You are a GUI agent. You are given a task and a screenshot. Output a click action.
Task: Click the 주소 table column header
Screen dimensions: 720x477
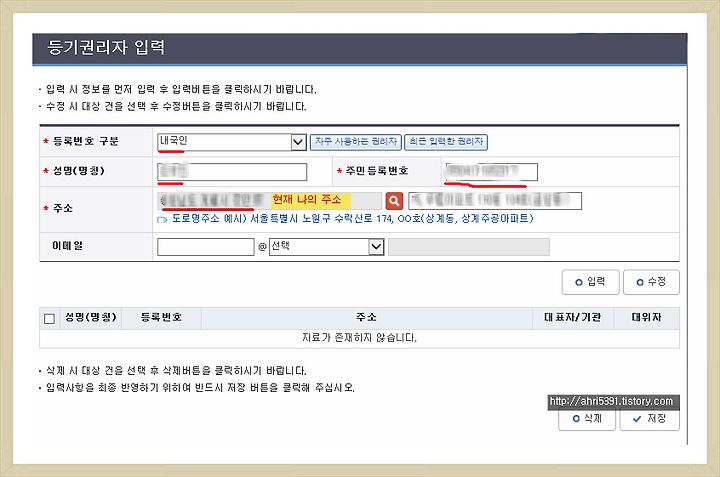click(x=366, y=317)
